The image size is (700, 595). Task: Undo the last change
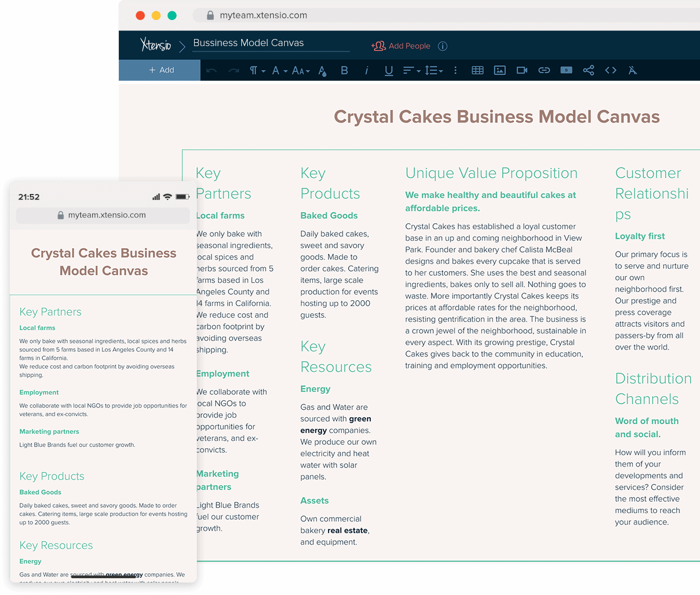pyautogui.click(x=211, y=70)
